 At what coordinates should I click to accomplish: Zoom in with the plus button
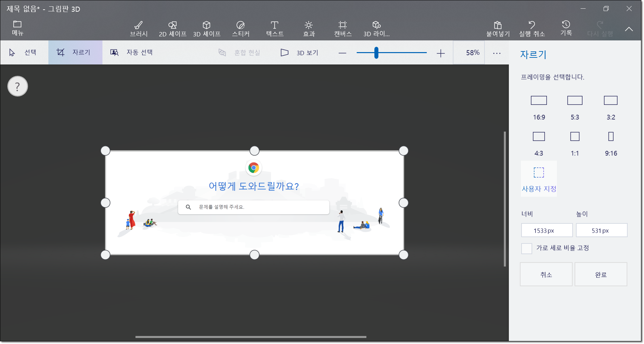tap(441, 53)
